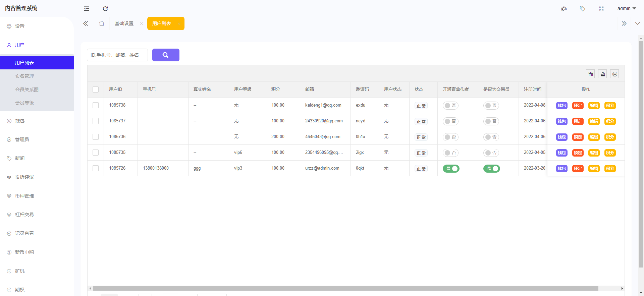Toggle 开通盲盒作者 switch for user 1085738
The width and height of the screenshot is (644, 296).
click(450, 106)
